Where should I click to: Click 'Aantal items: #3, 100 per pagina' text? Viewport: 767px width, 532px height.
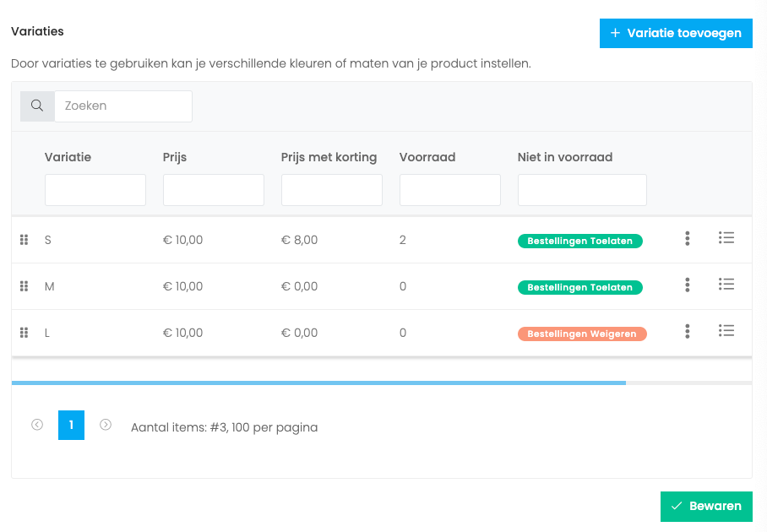224,427
